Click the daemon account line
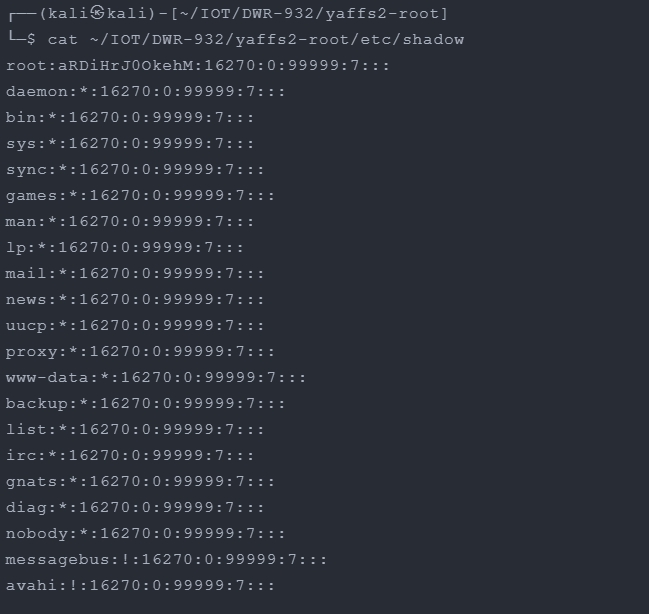Image resolution: width=649 pixels, height=614 pixels. tap(145, 91)
